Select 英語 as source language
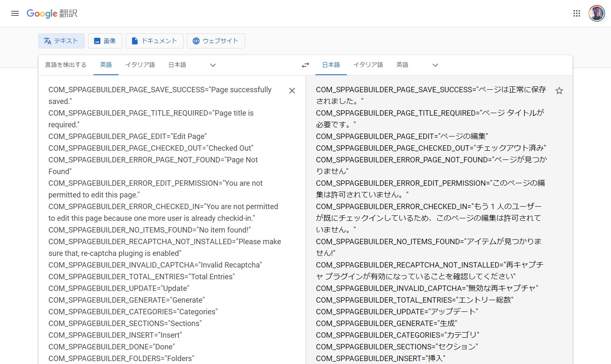 tap(106, 65)
